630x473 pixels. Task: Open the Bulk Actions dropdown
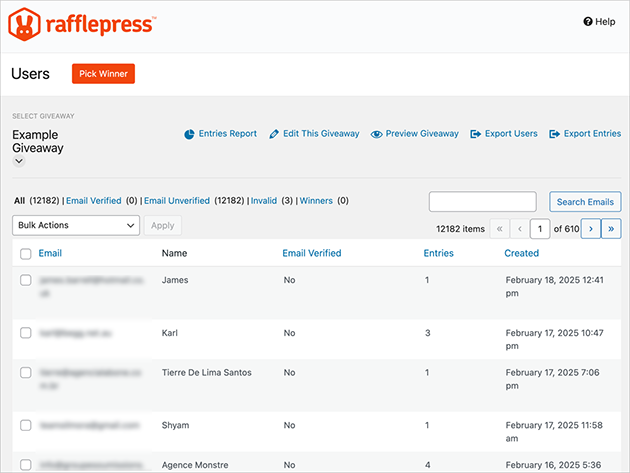(76, 225)
